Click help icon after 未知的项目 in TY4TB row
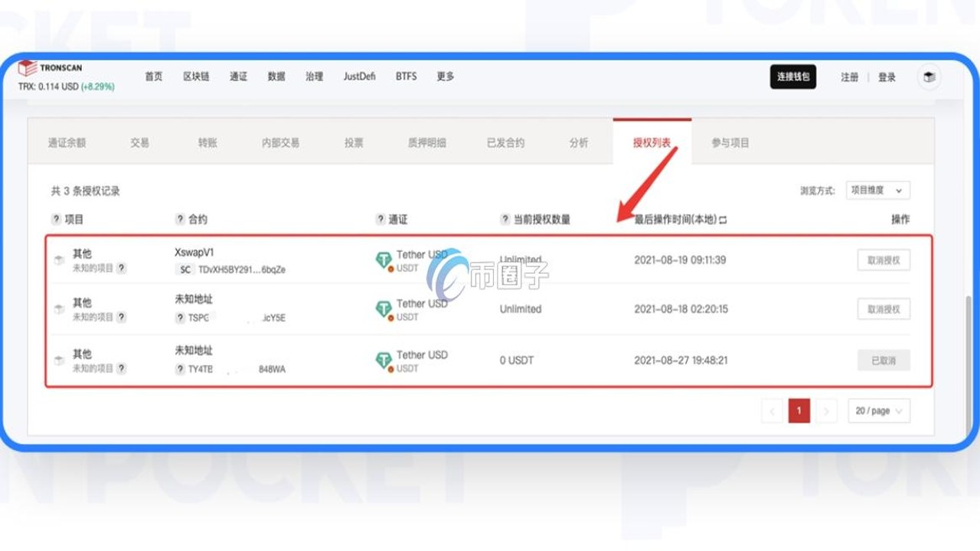Screen dimensions: 980x551 (x=121, y=368)
